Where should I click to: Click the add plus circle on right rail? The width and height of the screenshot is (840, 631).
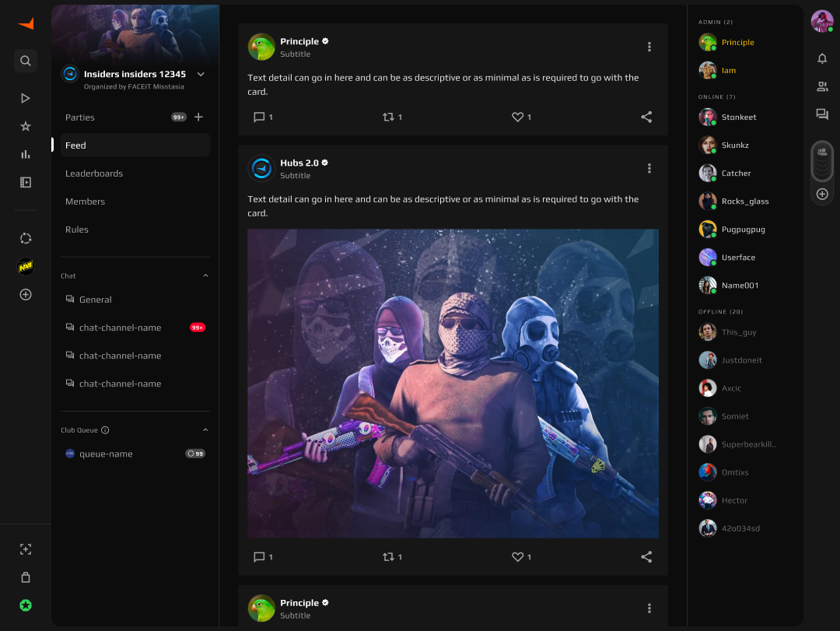click(x=822, y=194)
